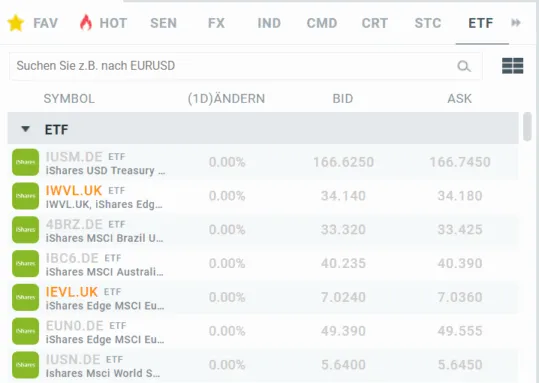The height and width of the screenshot is (383, 539).
Task: Click the iShares logo for IUSM.DE
Action: point(25,162)
